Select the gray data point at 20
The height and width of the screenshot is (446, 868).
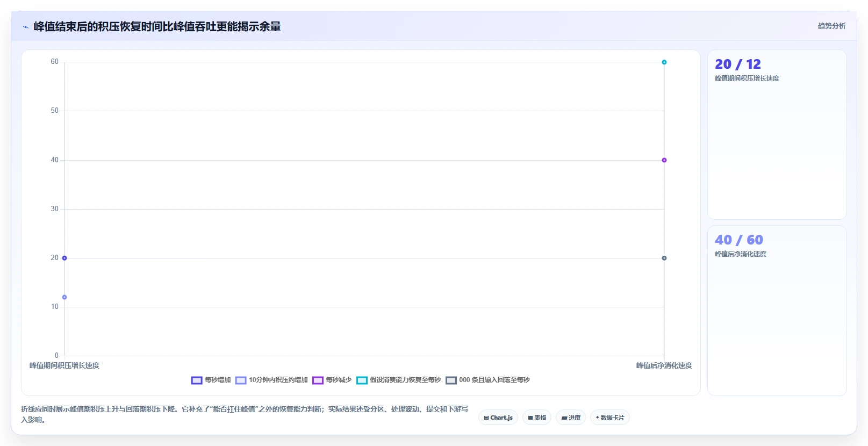click(664, 258)
